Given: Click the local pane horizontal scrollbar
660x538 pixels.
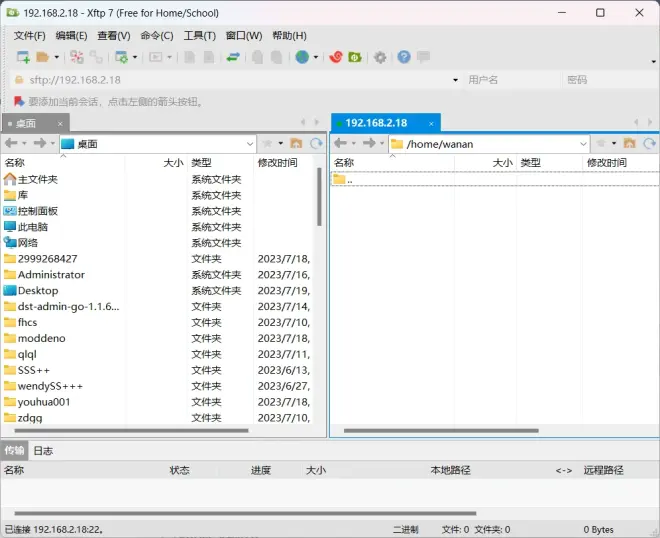Looking at the screenshot, I should pos(131,431).
